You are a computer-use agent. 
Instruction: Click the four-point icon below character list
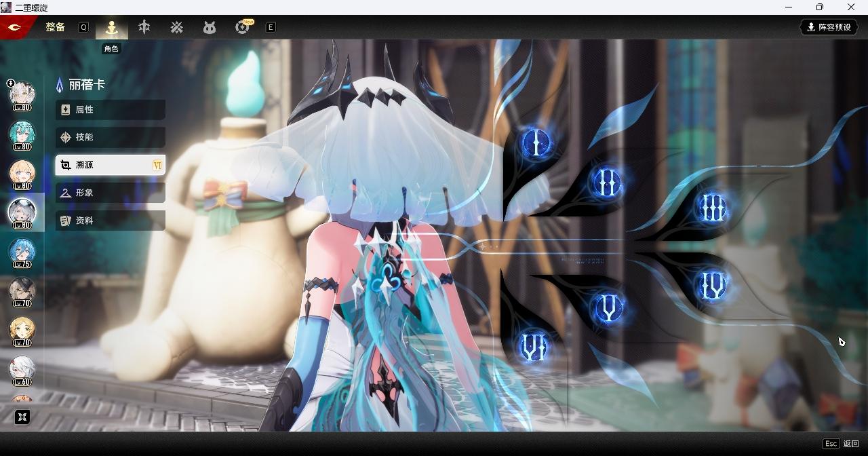point(22,417)
